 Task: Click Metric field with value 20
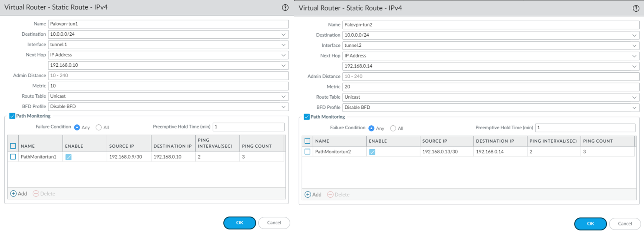(x=491, y=87)
